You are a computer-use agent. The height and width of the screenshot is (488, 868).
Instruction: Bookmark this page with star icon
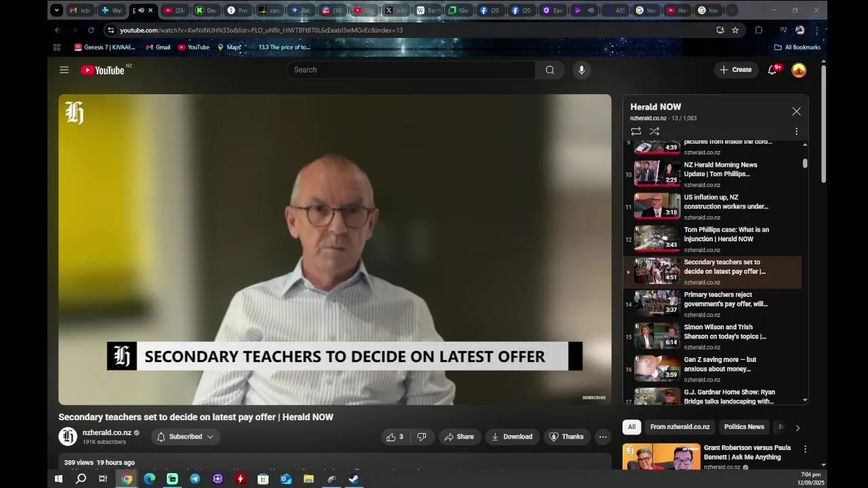click(x=735, y=30)
